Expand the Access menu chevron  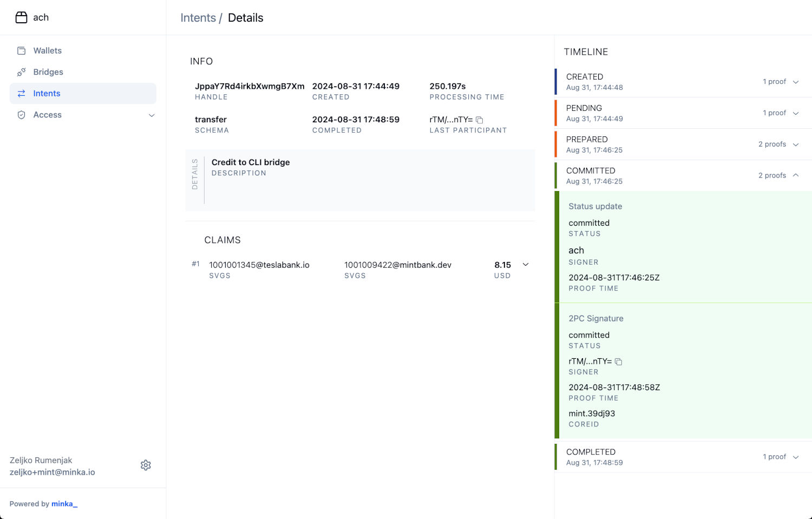click(152, 115)
